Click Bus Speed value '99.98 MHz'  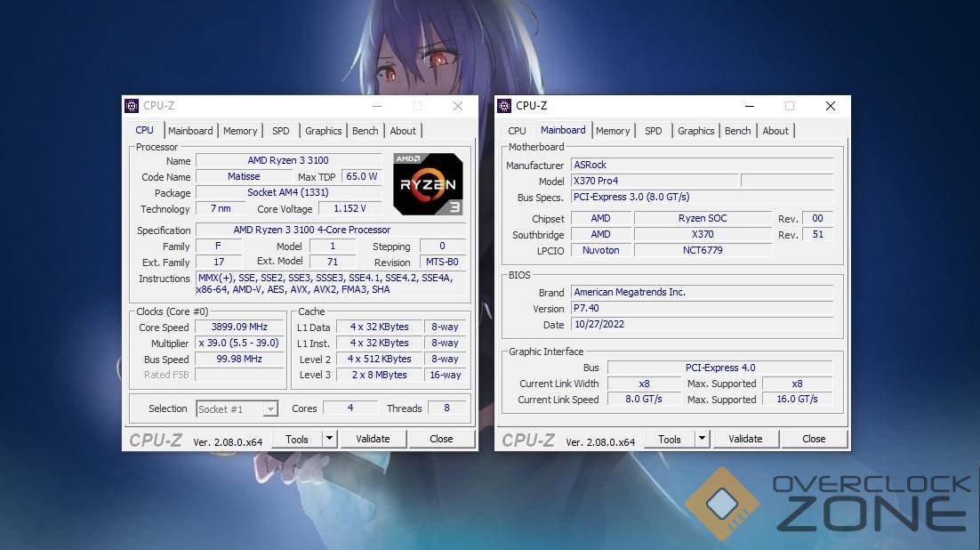pyautogui.click(x=239, y=360)
